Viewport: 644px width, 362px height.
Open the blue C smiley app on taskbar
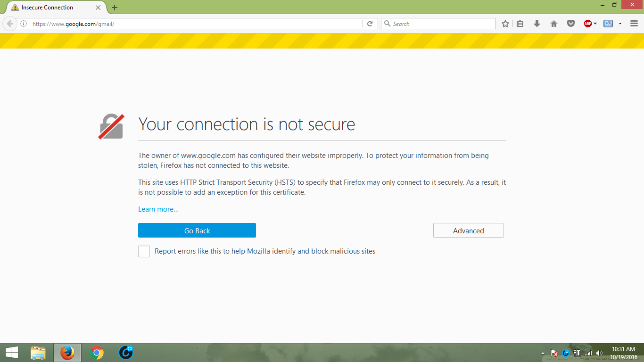click(126, 353)
